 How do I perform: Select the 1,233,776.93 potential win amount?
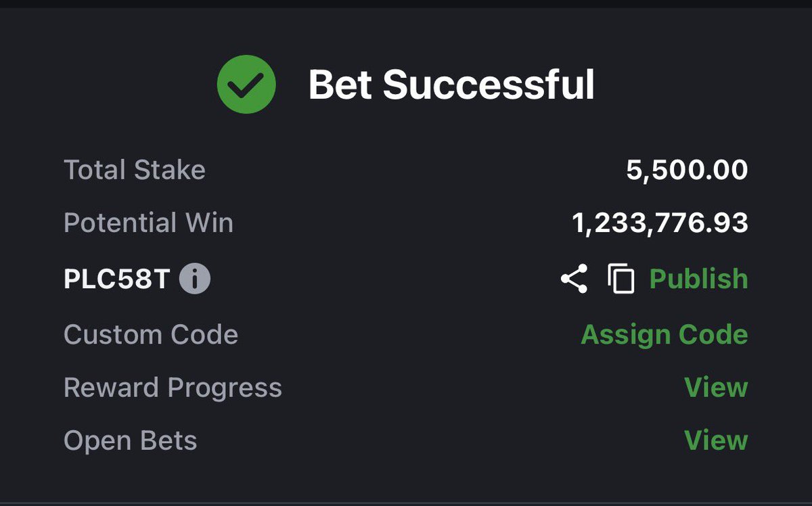click(660, 223)
